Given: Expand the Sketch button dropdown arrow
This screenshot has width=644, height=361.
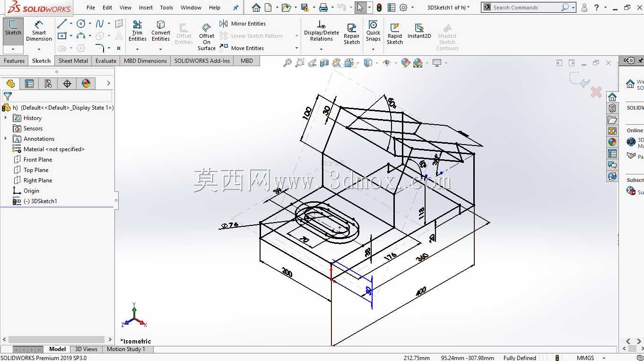Looking at the screenshot, I should pyautogui.click(x=13, y=49).
